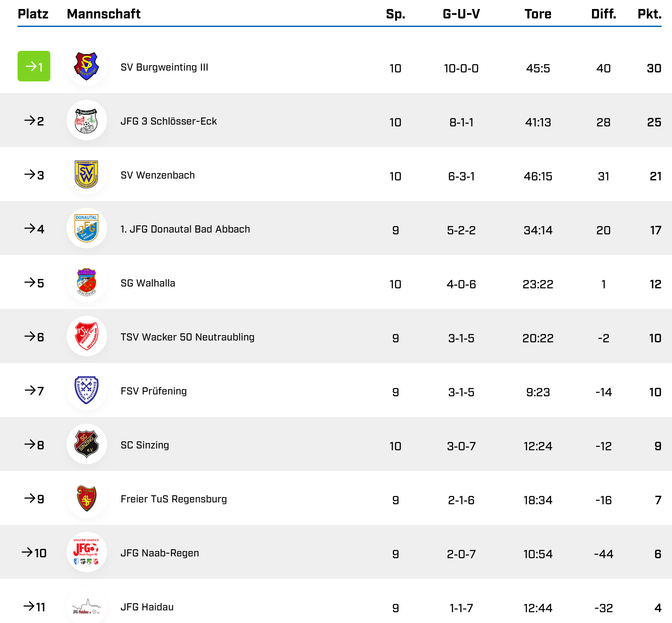Click the TSV Wacker 50 Neutraubling logo
This screenshot has width=672, height=623.
[x=86, y=336]
